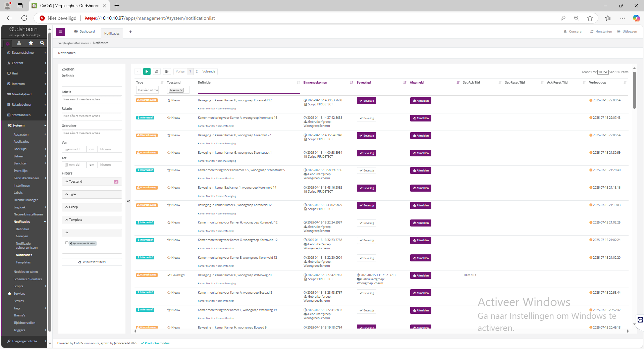Click the green play button in list toolbar

click(x=147, y=71)
